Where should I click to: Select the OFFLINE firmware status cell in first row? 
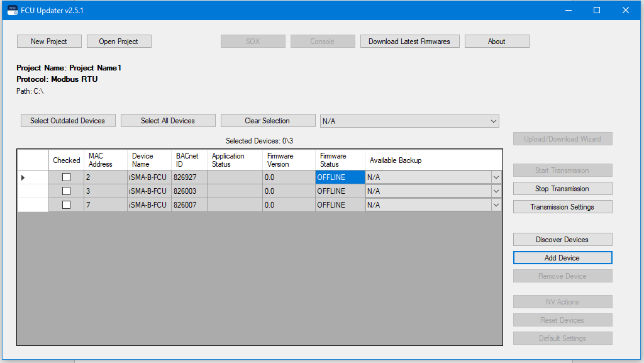coord(340,177)
